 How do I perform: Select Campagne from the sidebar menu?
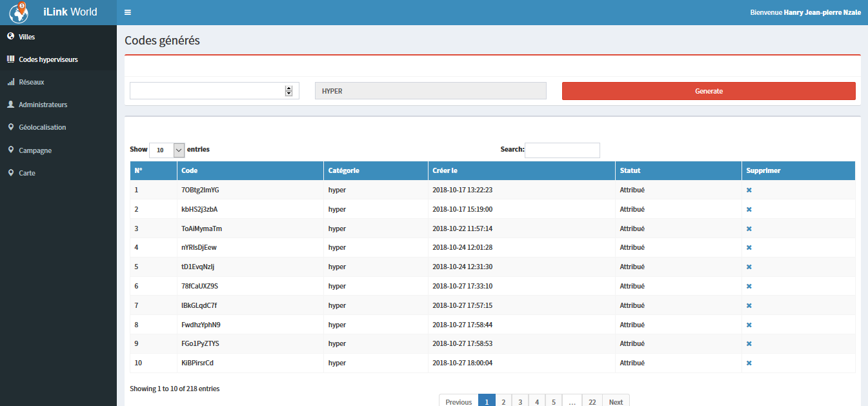point(35,150)
